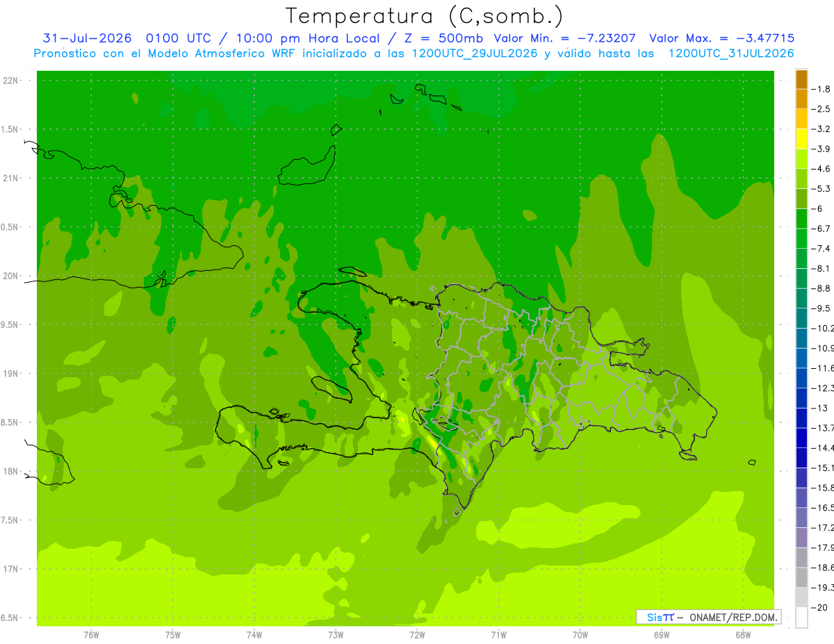Click the legend value '-5.3'
Viewport: 834px width, 644px height.
pyautogui.click(x=821, y=188)
